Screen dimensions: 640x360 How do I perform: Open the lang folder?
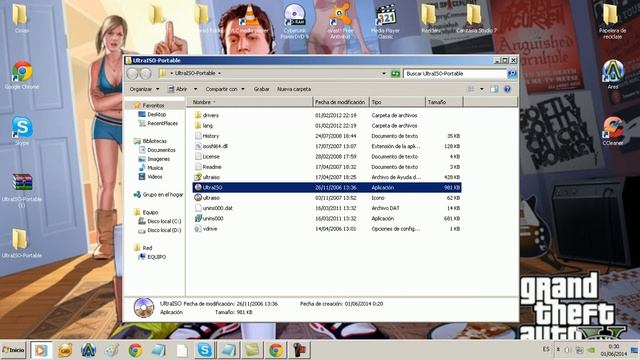327,125
